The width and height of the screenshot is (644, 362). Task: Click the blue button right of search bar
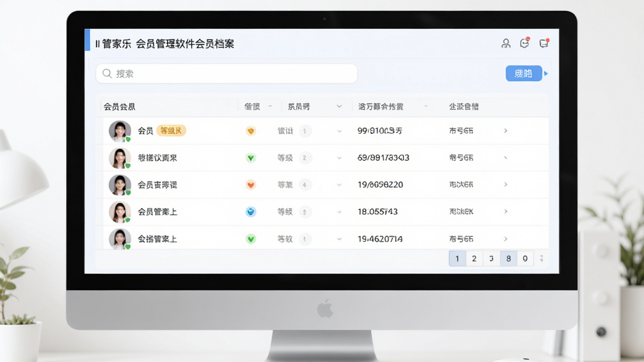pyautogui.click(x=524, y=74)
